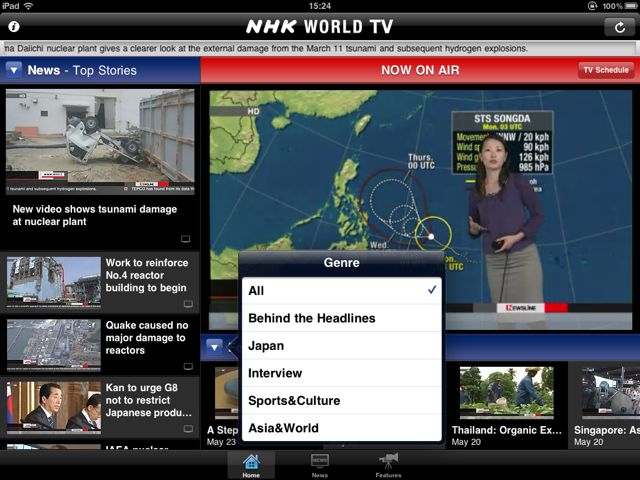Tap the scrolling news ticker
Viewport: 640px width, 480px height.
320,48
